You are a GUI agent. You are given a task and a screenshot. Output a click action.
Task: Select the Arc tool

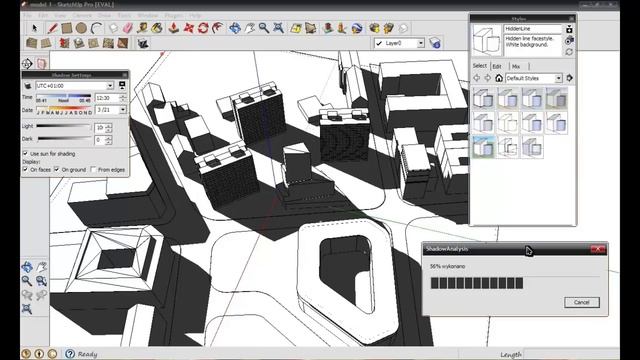click(96, 28)
